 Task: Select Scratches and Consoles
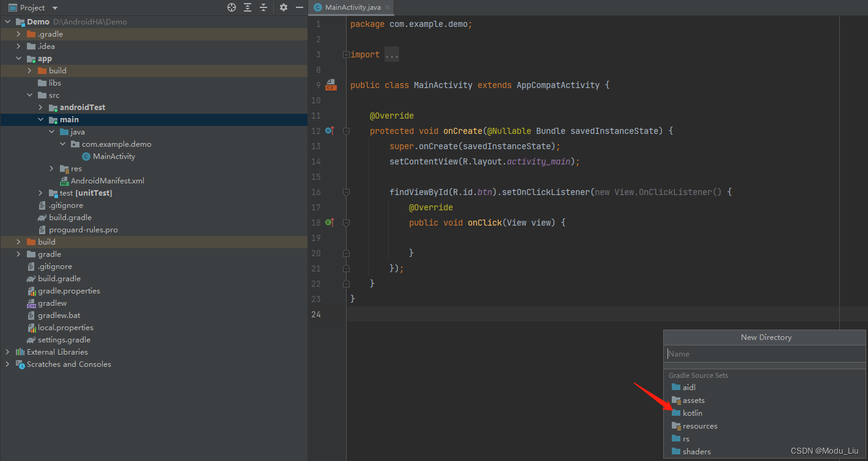coord(68,364)
